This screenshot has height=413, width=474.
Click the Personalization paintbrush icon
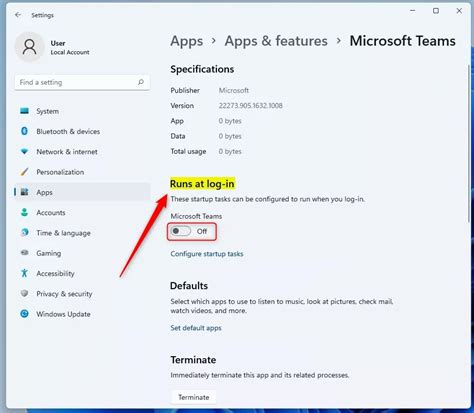24,172
